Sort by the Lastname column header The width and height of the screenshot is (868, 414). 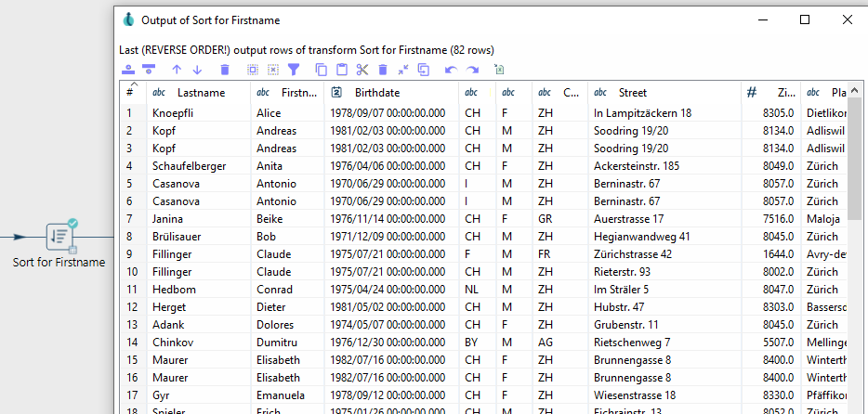pyautogui.click(x=199, y=93)
